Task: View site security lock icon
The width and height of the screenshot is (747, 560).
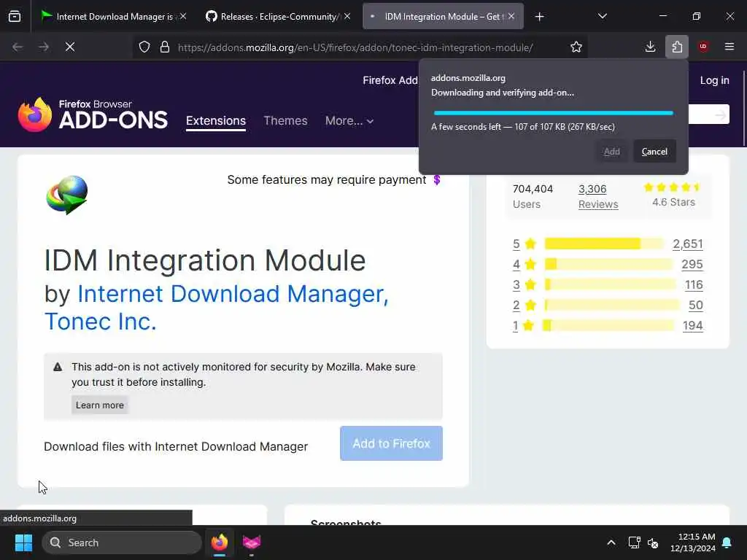Action: pos(165,47)
